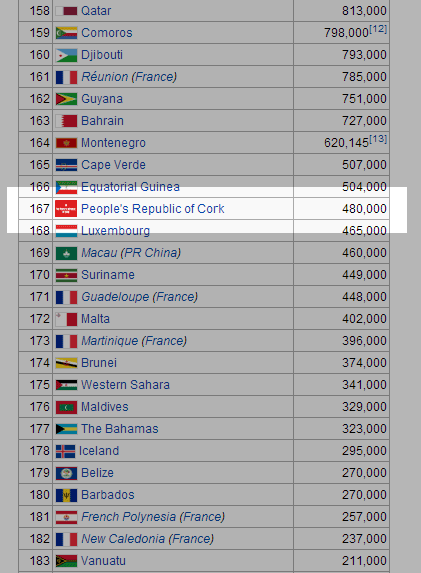This screenshot has height=573, width=421.
Task: Follow the French Polynesia (France) link
Action: (x=153, y=517)
